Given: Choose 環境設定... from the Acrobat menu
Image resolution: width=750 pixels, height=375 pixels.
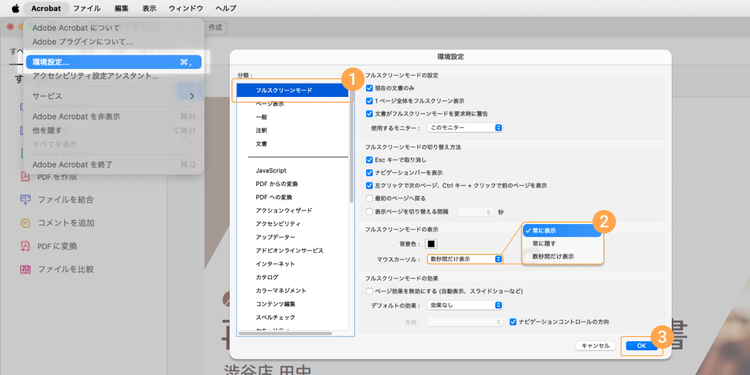Looking at the screenshot, I should [114, 62].
